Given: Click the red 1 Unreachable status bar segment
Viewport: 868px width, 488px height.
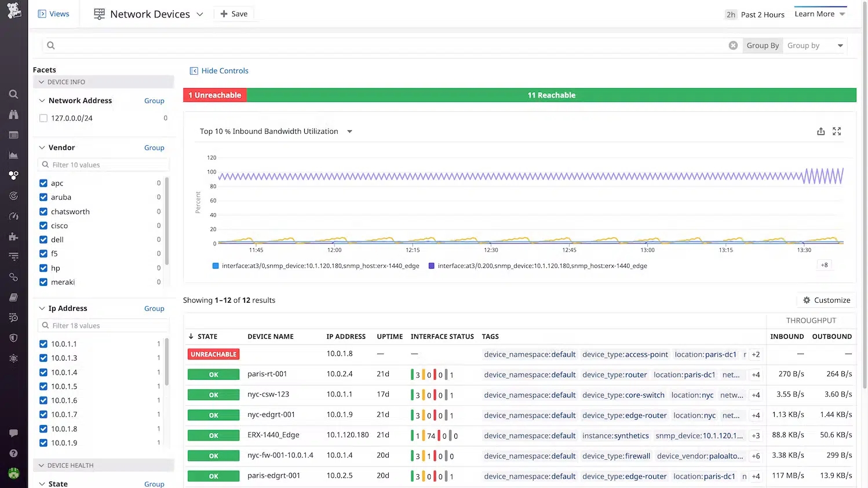Looking at the screenshot, I should point(215,95).
